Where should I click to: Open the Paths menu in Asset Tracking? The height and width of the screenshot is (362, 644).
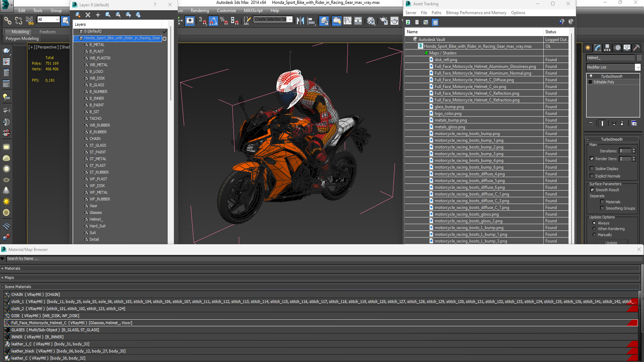[x=436, y=13]
